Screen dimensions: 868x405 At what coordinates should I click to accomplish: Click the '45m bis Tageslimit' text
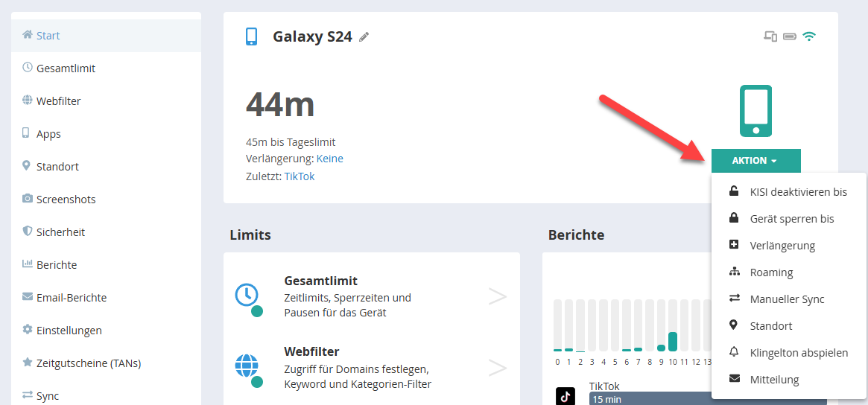coord(291,142)
